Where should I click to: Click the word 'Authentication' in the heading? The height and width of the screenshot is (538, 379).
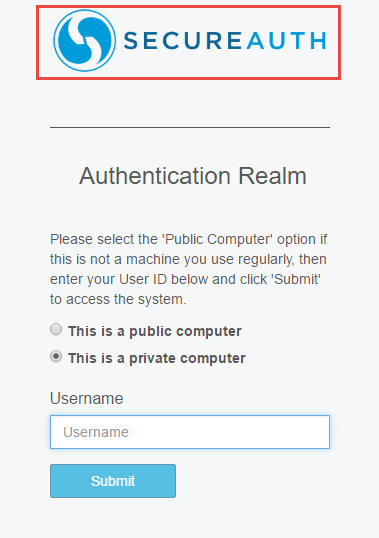pos(155,176)
